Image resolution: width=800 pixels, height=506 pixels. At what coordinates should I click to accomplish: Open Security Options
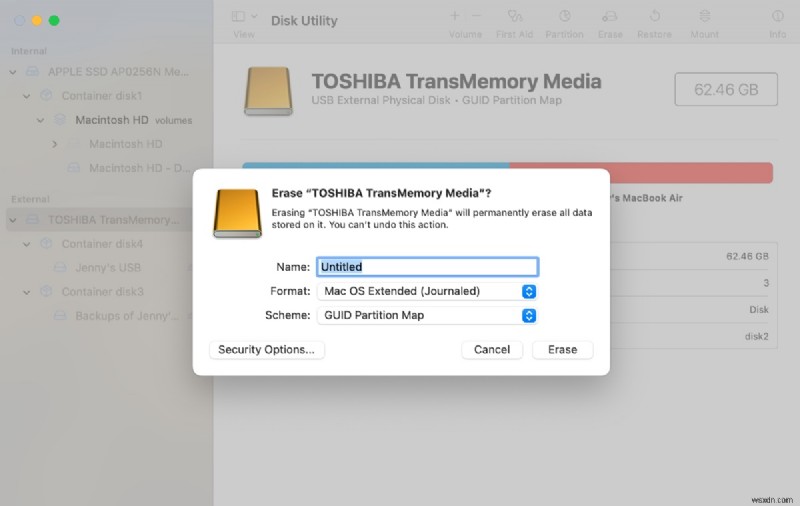[x=266, y=349]
